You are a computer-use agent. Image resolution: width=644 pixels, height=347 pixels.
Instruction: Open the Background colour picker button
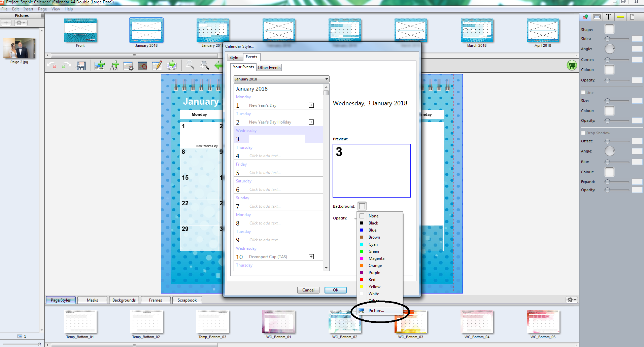point(362,206)
